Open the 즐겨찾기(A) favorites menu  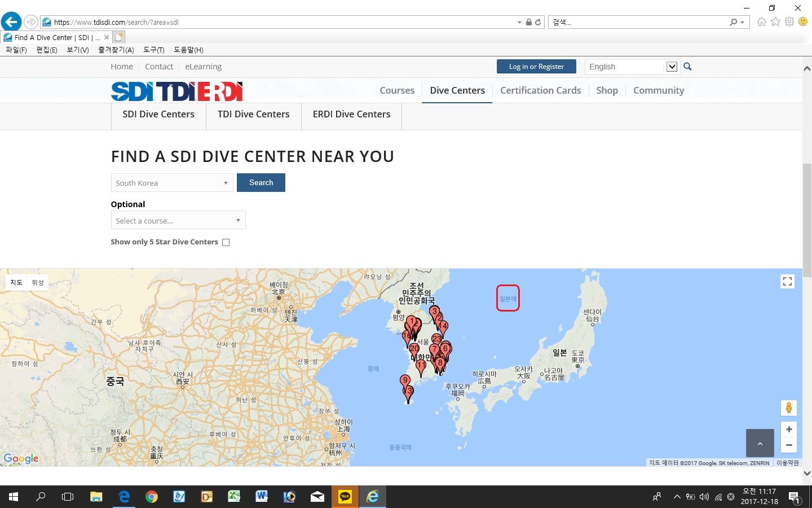(116, 50)
